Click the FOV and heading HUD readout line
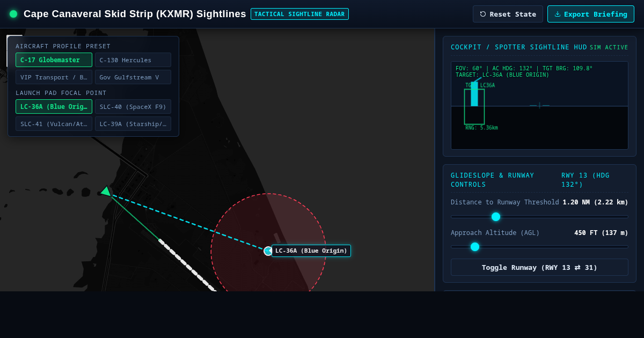This screenshot has height=338, width=644. 524,69
